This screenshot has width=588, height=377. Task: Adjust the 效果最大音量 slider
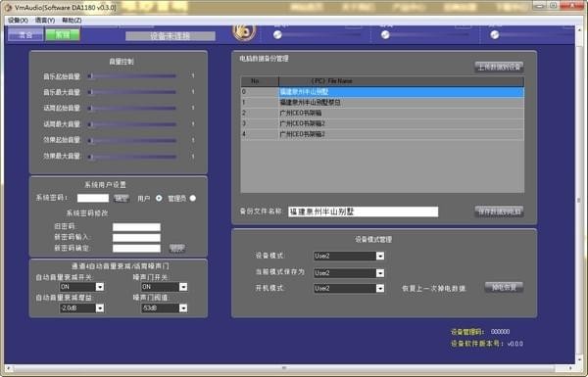[132, 157]
